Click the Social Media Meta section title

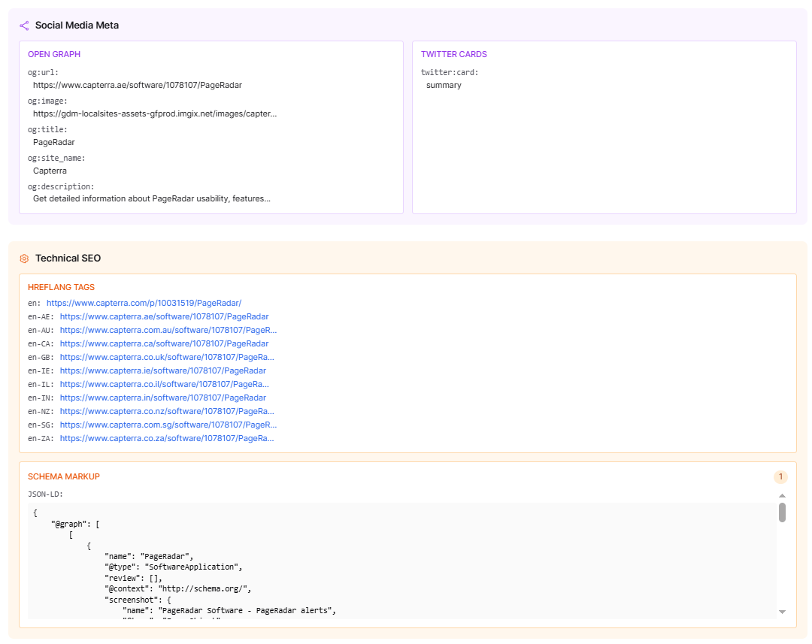pyautogui.click(x=77, y=25)
